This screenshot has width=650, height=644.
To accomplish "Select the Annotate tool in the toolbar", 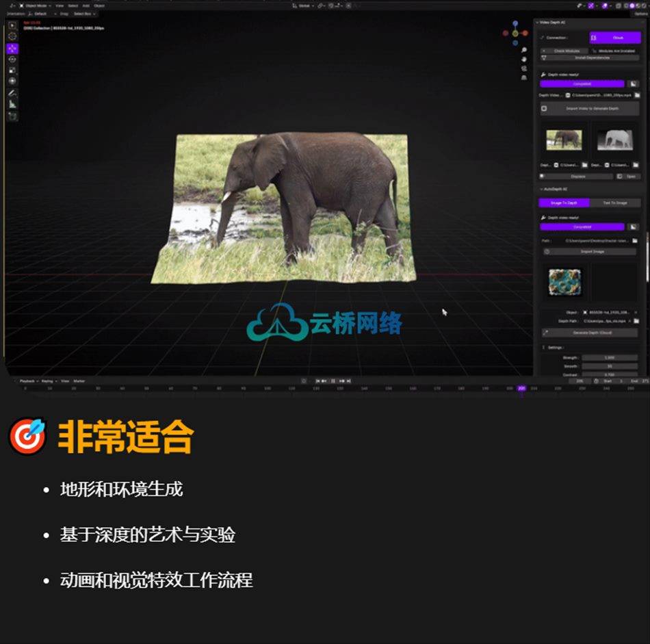I will 12,93.
